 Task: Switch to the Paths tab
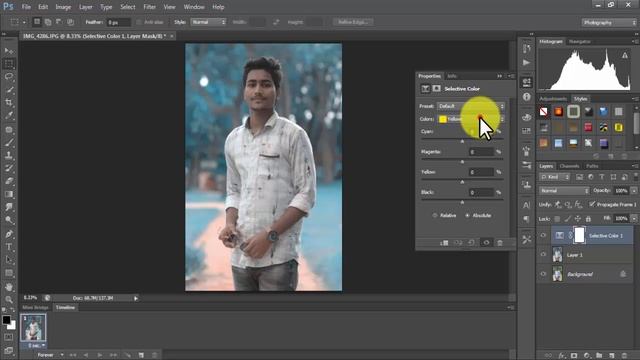592,166
